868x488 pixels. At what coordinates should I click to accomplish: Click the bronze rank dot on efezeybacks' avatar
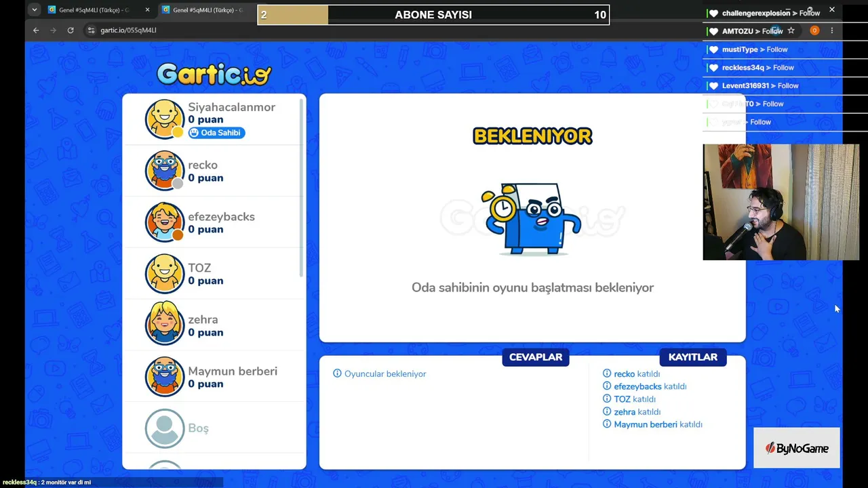178,235
